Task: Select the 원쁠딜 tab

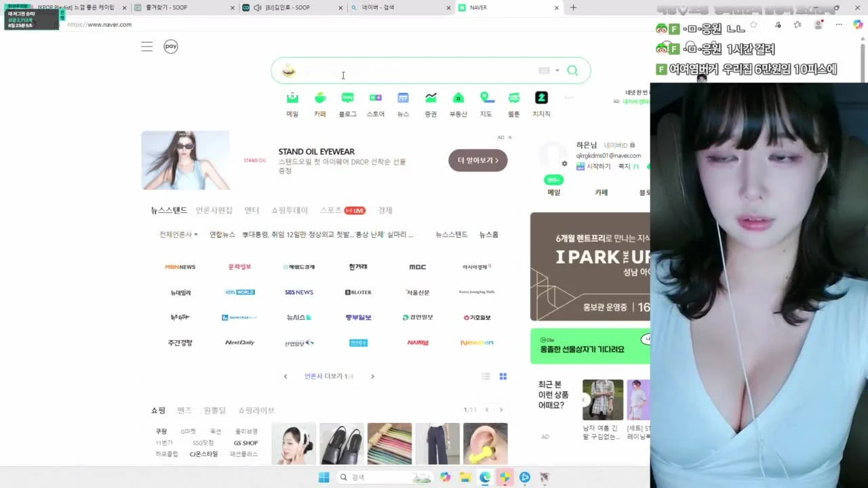Action: (x=215, y=410)
